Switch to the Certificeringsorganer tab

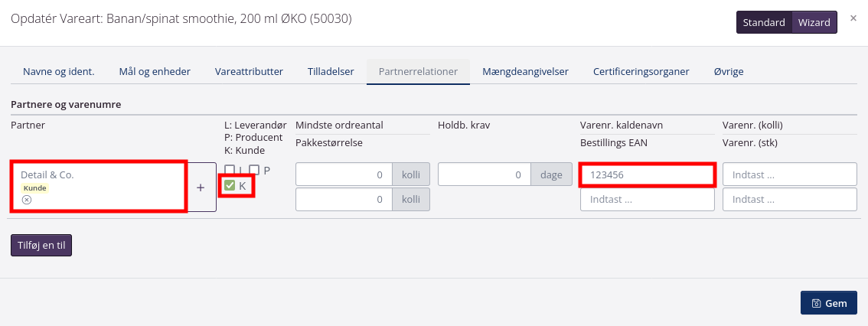point(641,71)
